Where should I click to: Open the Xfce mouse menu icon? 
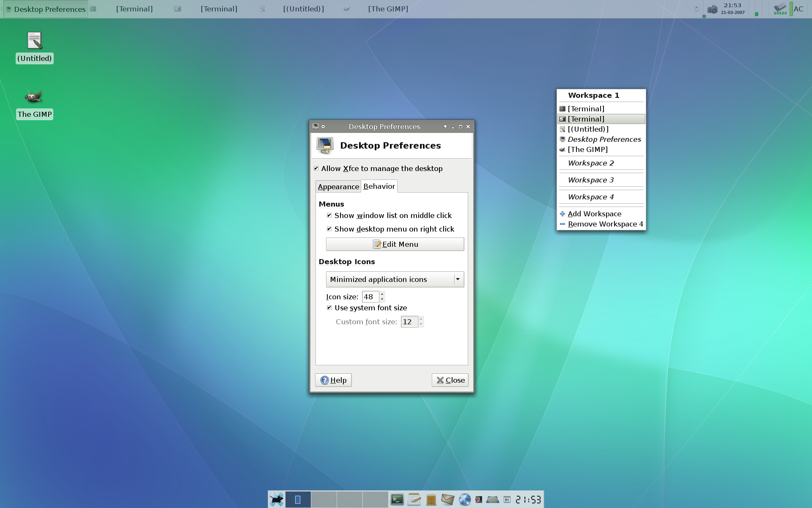coord(277,500)
